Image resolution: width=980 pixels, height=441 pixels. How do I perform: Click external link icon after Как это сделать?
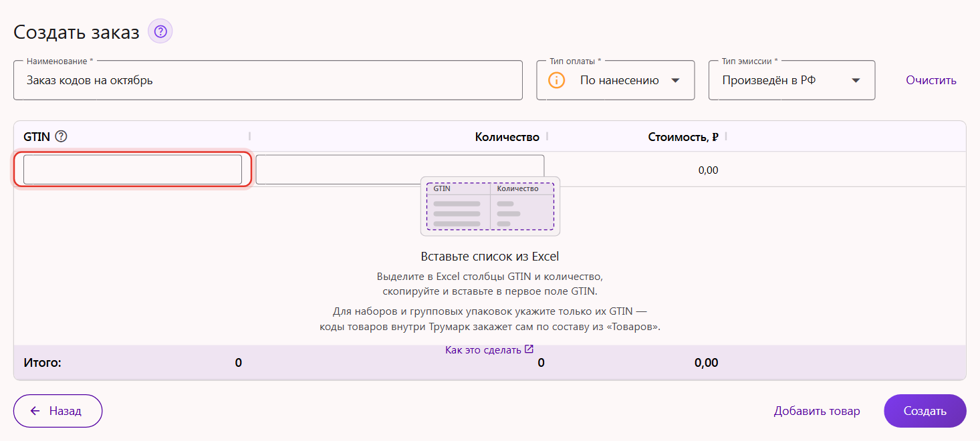click(529, 349)
